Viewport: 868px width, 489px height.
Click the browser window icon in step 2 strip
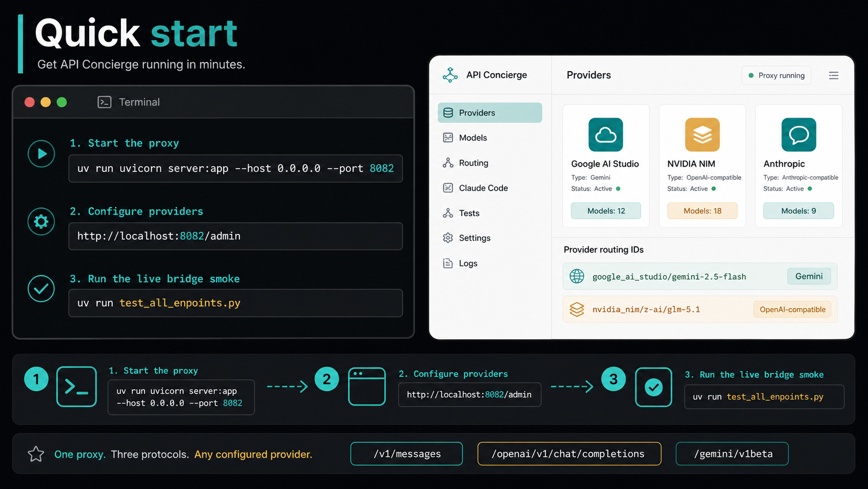click(367, 386)
